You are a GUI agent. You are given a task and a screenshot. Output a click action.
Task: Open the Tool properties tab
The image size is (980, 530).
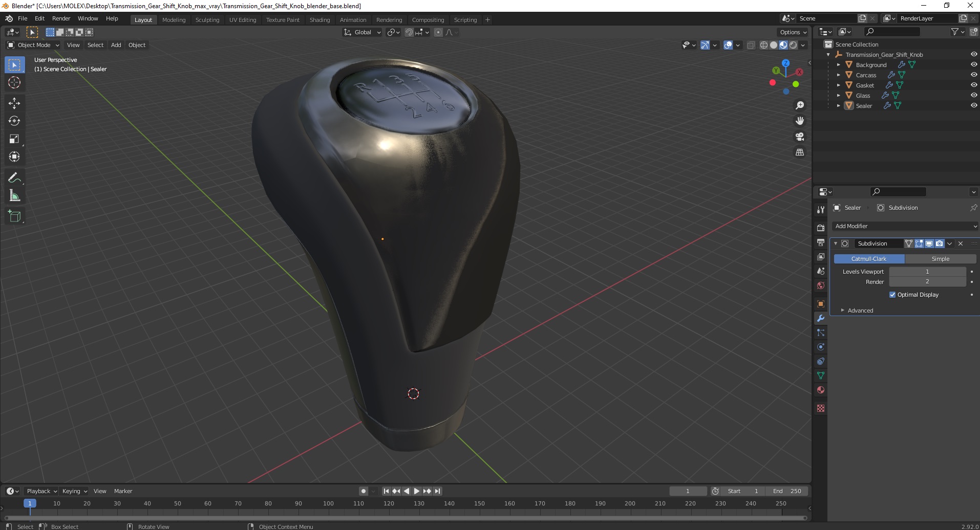click(x=821, y=210)
